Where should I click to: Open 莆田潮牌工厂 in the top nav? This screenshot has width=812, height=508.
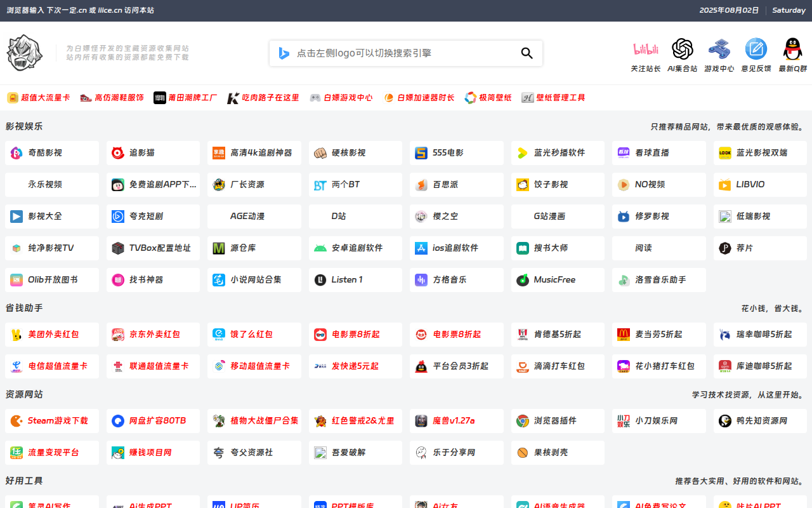[185, 98]
